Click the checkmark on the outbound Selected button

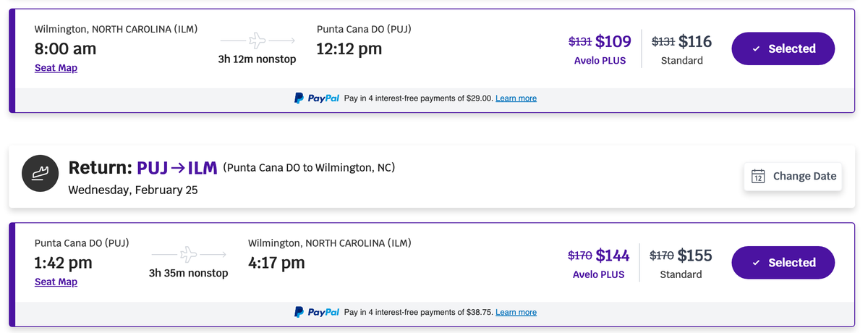[756, 49]
